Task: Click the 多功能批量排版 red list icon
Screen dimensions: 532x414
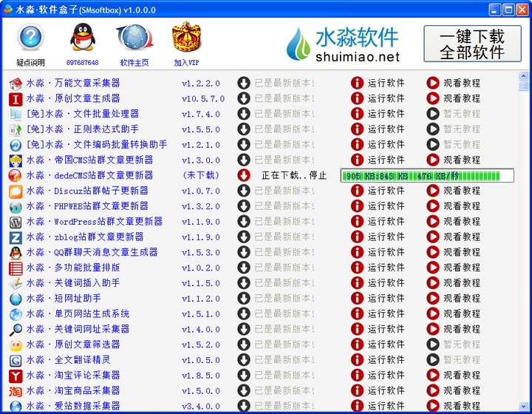Action: point(16,268)
